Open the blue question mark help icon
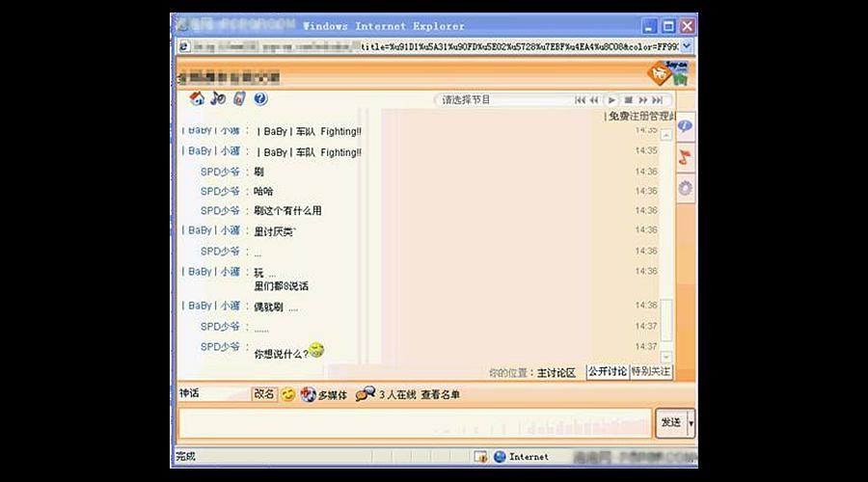The width and height of the screenshot is (868, 482). [260, 98]
